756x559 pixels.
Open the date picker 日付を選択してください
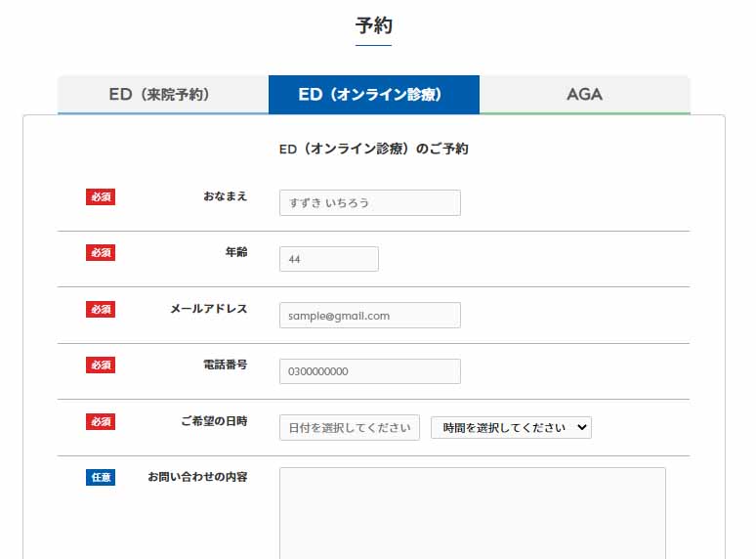(350, 427)
